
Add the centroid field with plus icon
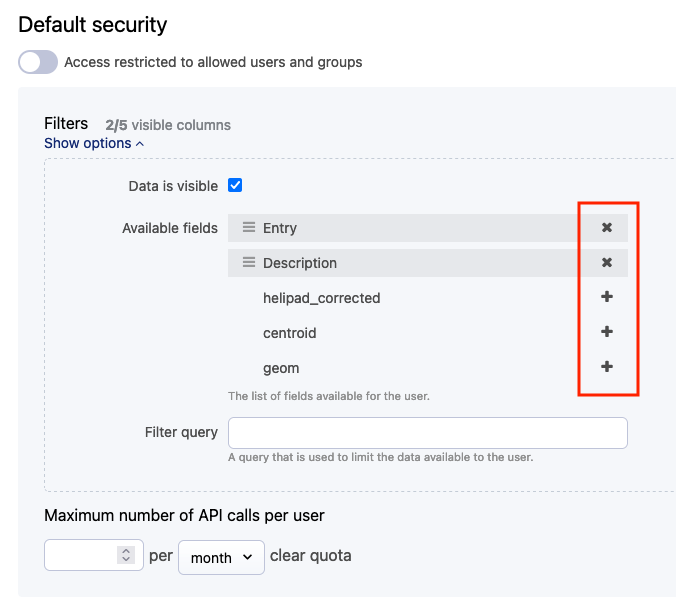pyautogui.click(x=606, y=332)
